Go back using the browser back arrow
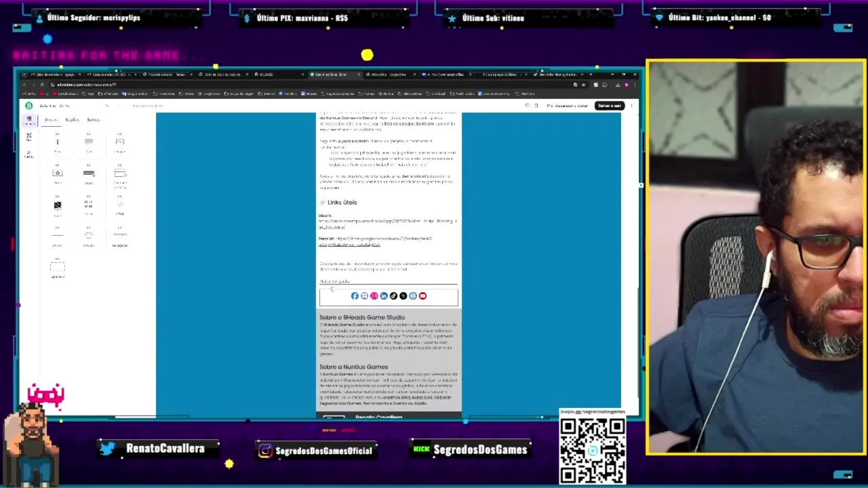 coord(24,85)
